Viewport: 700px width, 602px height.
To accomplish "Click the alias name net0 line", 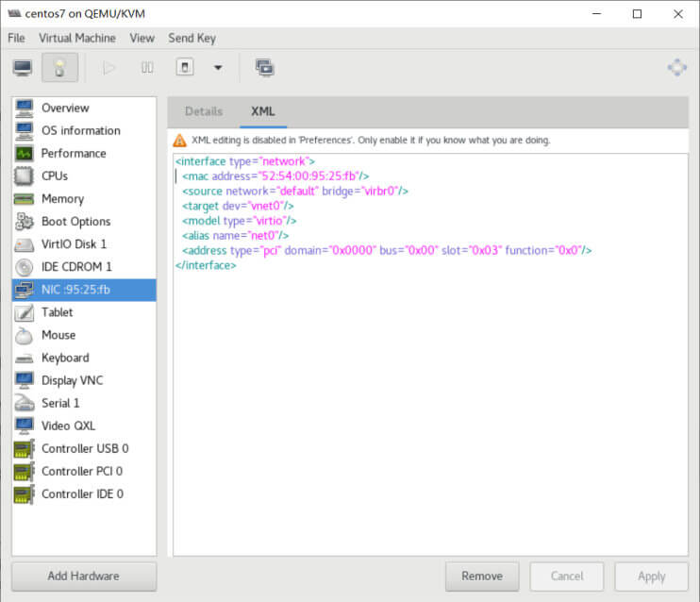I will 235,235.
